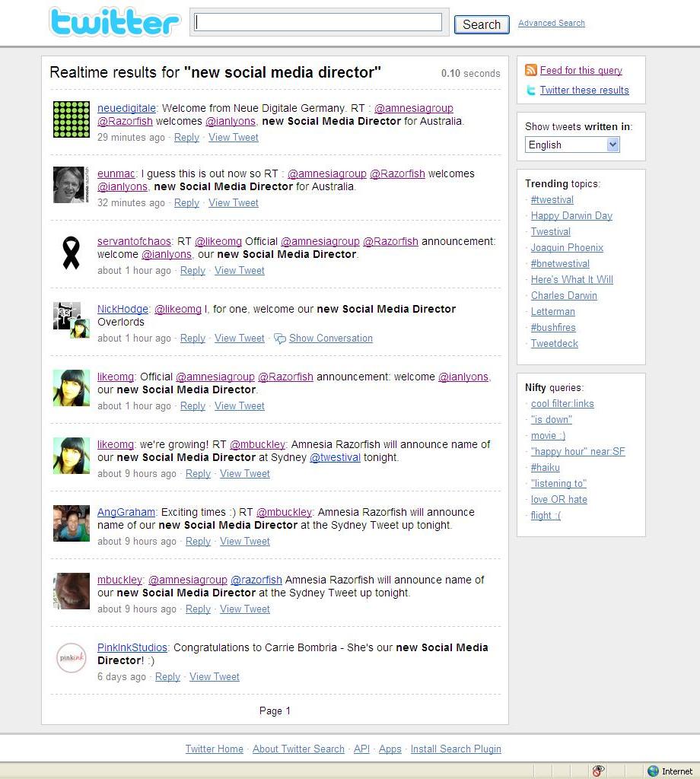Viewport: 700px width, 779px height.
Task: Run the flight :( nifty query
Action: pos(546,515)
